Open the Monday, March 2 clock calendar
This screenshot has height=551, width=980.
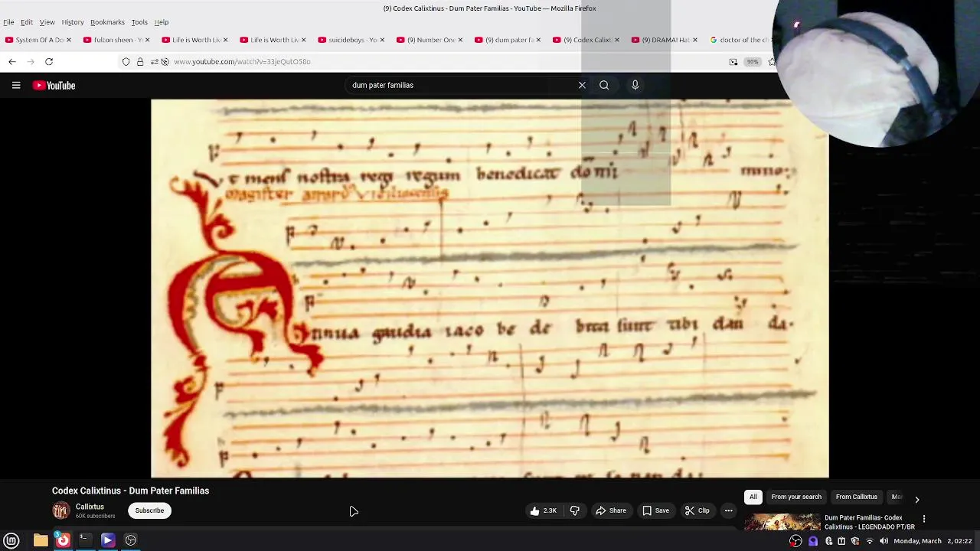[932, 541]
